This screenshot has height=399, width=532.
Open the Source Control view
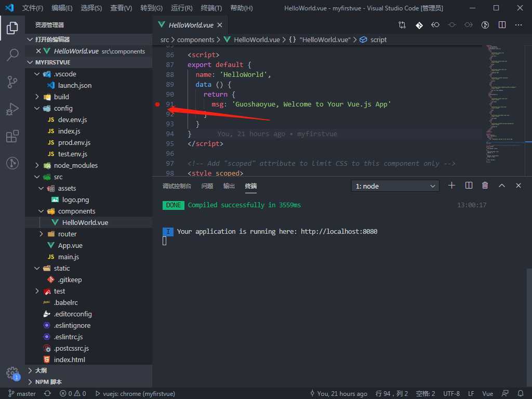click(x=12, y=82)
